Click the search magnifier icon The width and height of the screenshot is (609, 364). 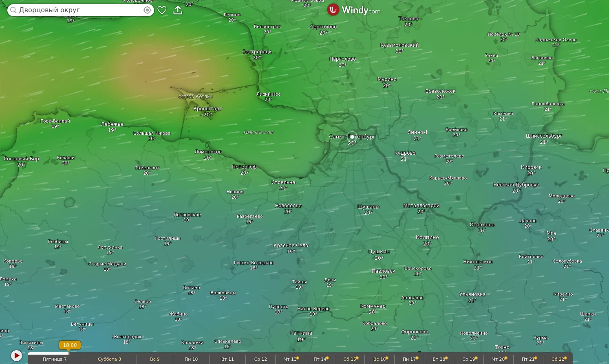[x=13, y=10]
